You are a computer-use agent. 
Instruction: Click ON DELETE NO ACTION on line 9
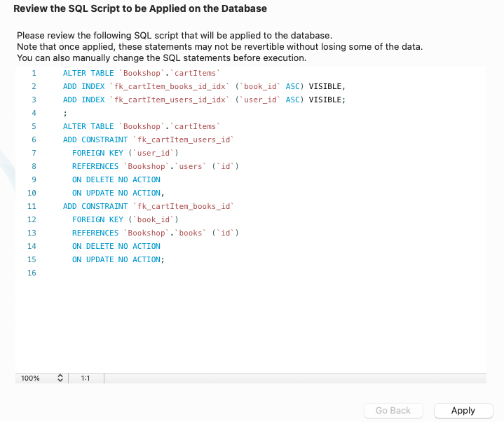tap(116, 179)
